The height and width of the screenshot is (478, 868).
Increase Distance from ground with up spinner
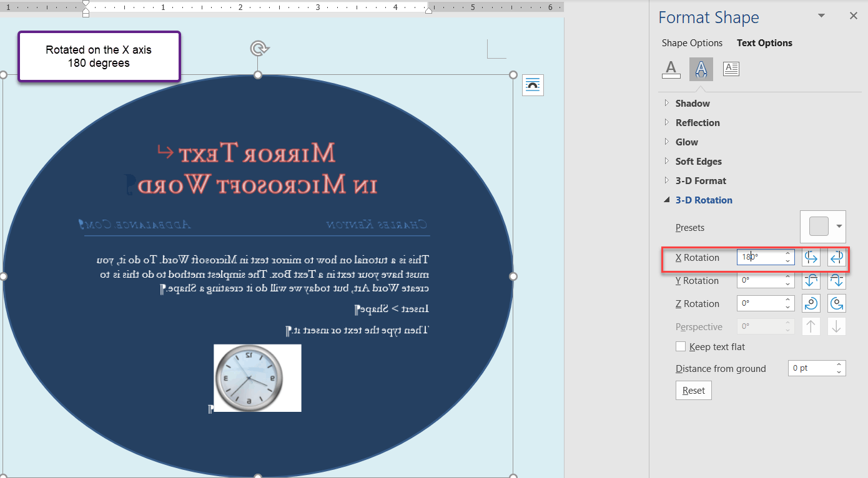pos(839,364)
